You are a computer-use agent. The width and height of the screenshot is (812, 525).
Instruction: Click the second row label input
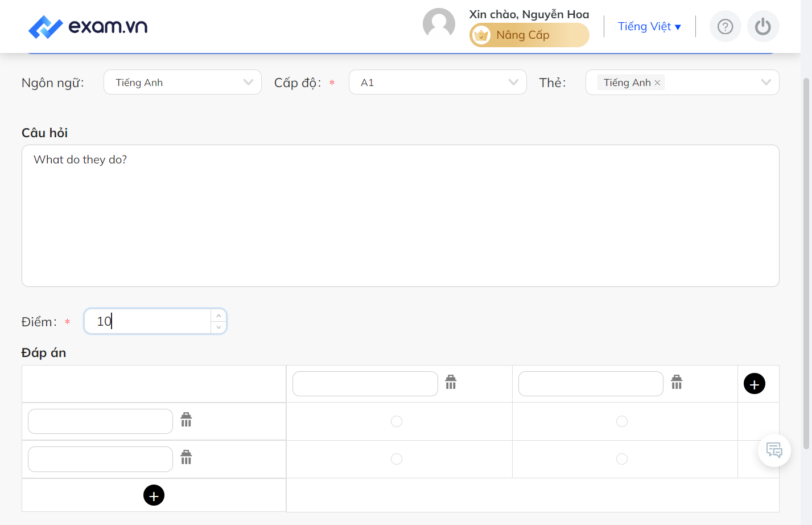[100, 459]
